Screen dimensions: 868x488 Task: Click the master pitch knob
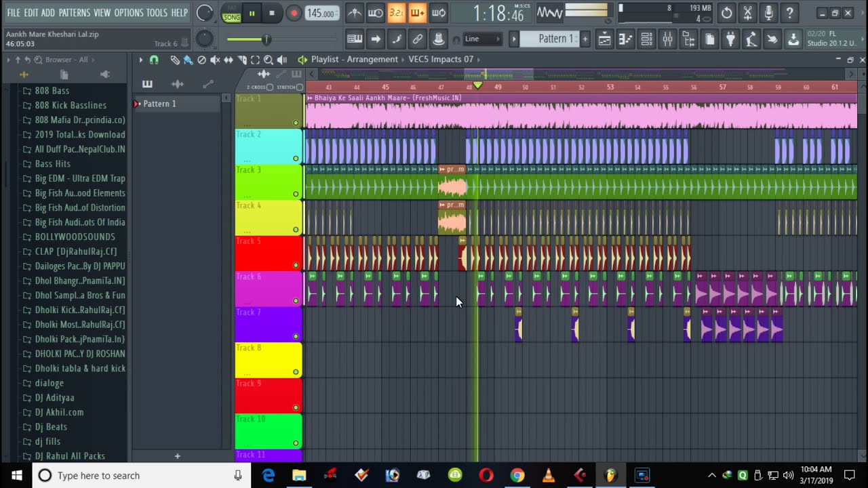click(204, 39)
